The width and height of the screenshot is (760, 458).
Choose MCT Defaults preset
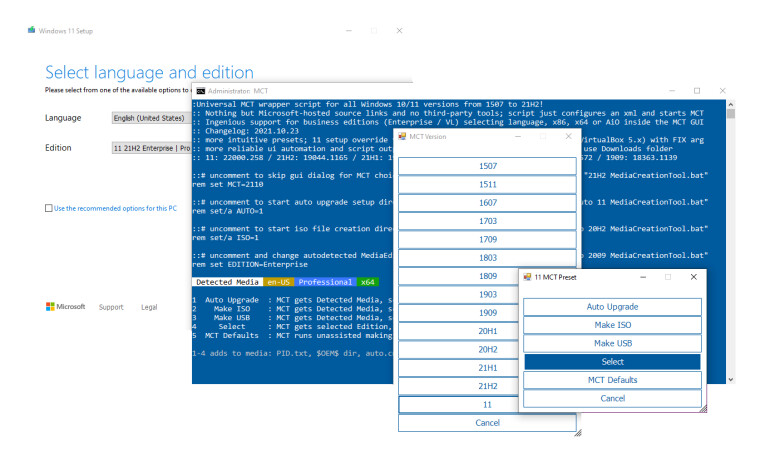click(x=612, y=380)
